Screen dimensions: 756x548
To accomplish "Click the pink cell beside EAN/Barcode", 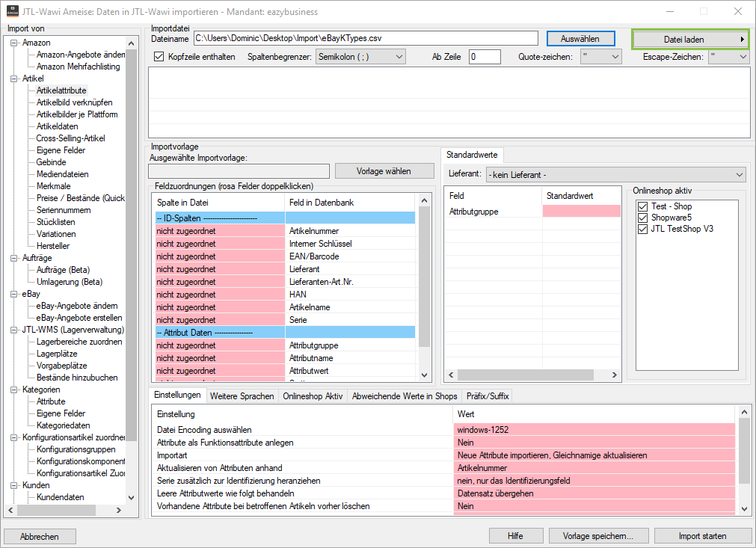I will pos(221,256).
